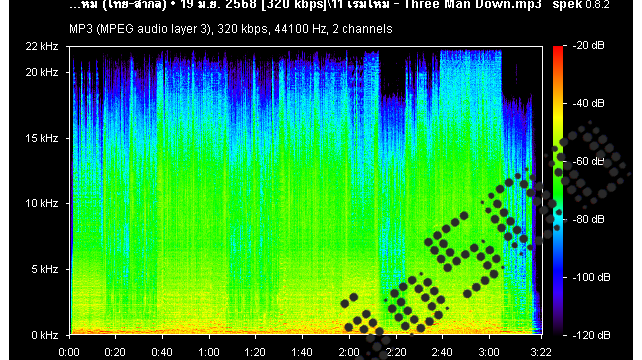Click the -100 dB scale label
Image resolution: width=642 pixels, height=360 pixels.
(590, 277)
